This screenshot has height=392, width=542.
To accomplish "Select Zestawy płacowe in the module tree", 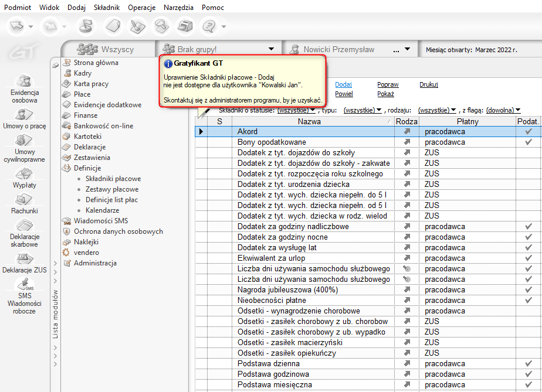I will [112, 189].
